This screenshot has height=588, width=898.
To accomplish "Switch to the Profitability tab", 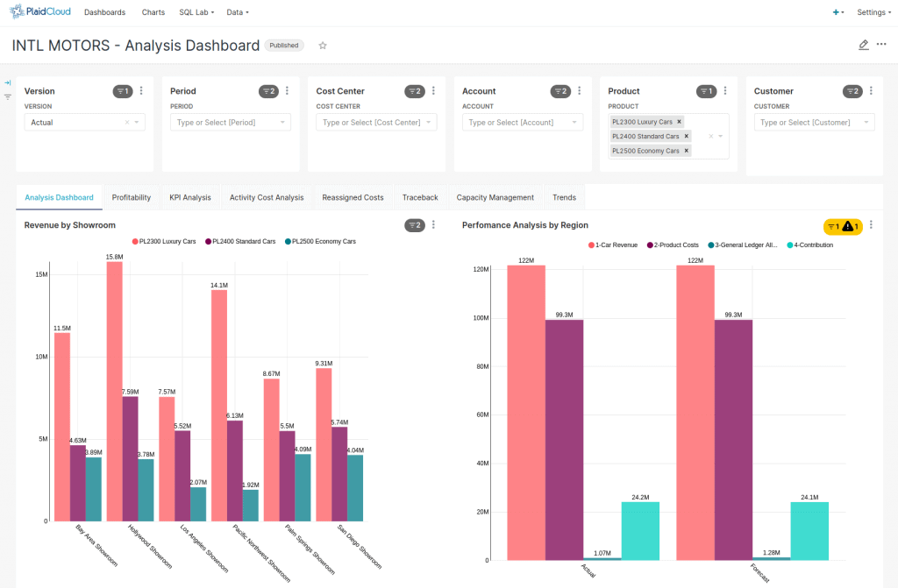I will (x=132, y=197).
